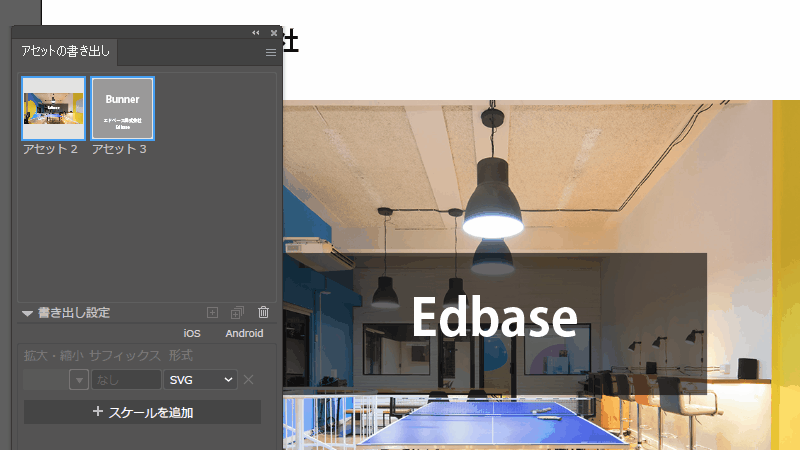The image size is (800, 450).
Task: Click the Edbase text on the canvas
Action: pos(494,317)
